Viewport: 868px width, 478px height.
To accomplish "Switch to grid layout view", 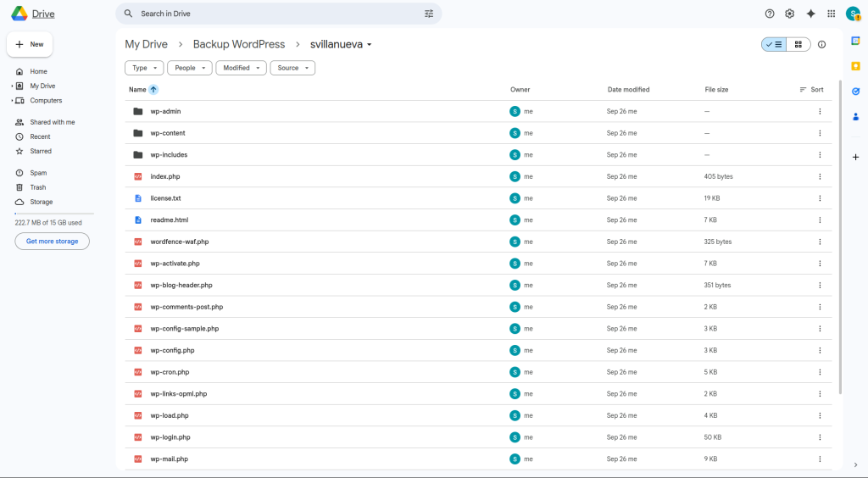I will 798,45.
